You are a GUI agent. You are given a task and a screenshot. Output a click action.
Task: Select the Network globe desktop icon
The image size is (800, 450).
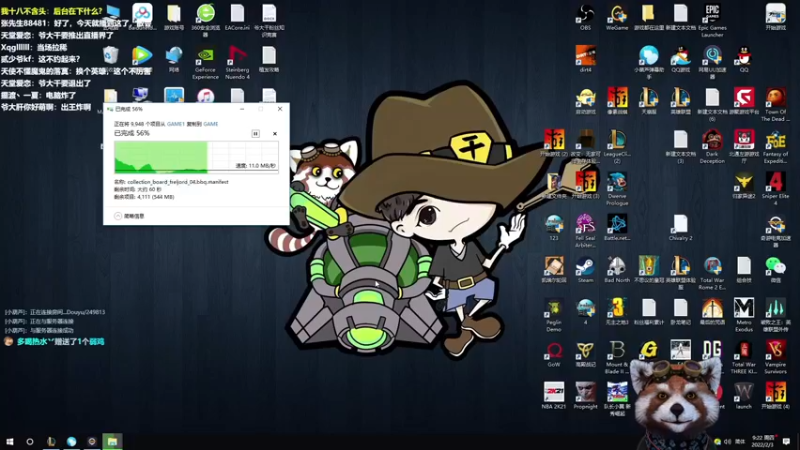click(174, 56)
